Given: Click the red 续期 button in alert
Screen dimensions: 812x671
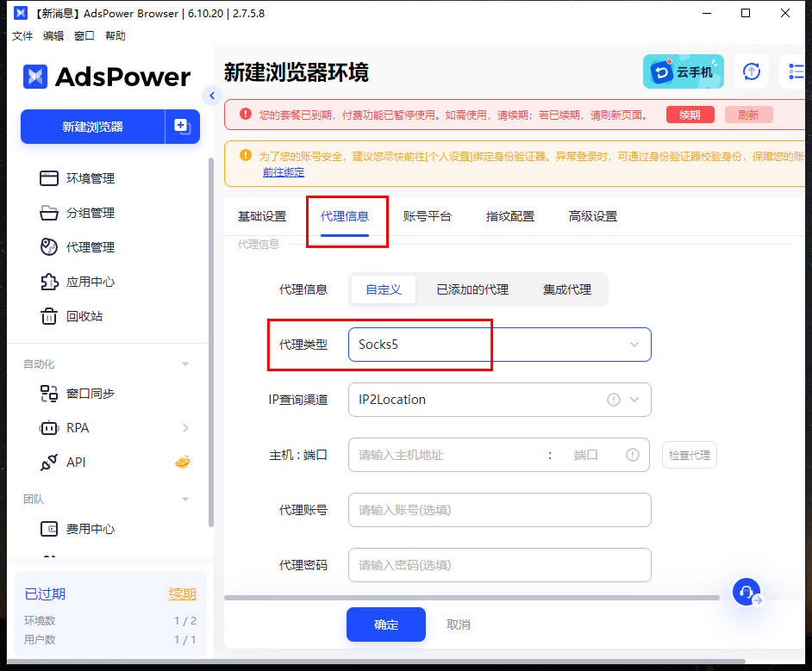Looking at the screenshot, I should pos(690,115).
